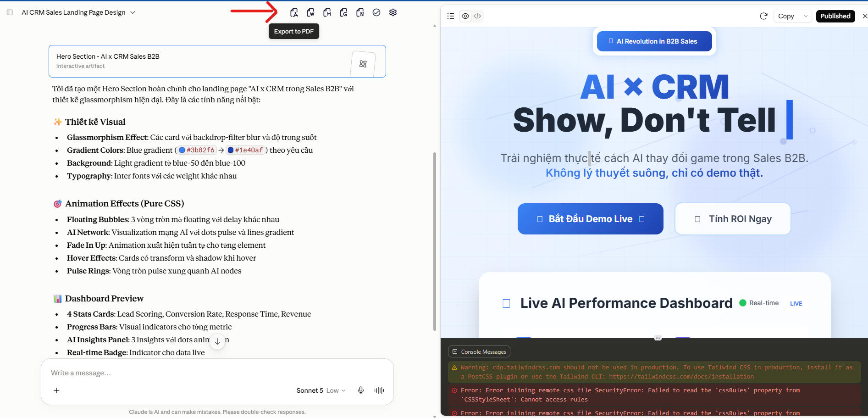This screenshot has width=868, height=418.
Task: Click the Glassmorphism Effect bullet text
Action: [192, 137]
